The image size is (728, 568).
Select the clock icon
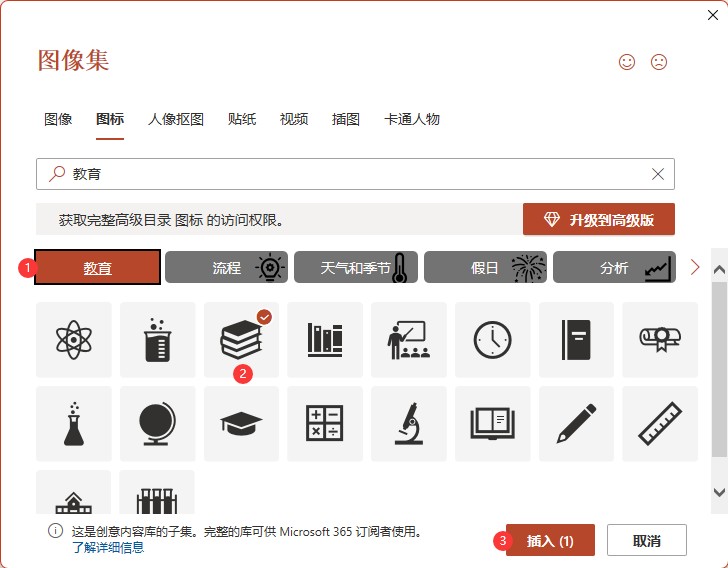point(493,339)
